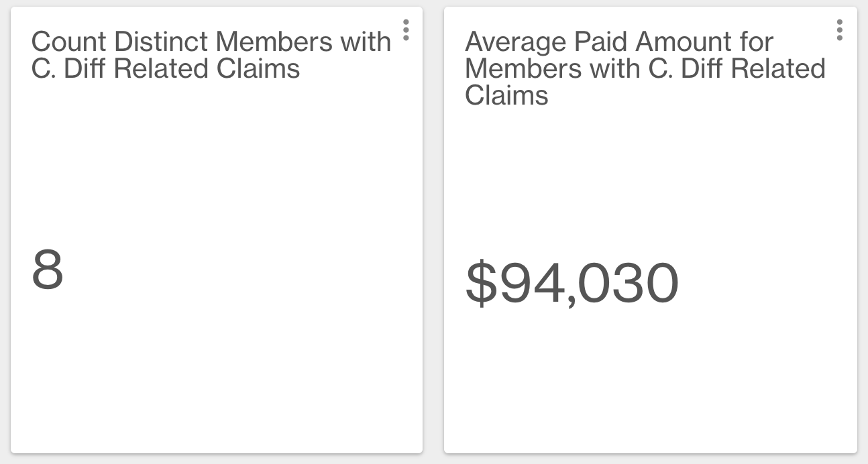Click the three-dot icon on the right tile
The image size is (868, 464).
[x=839, y=30]
